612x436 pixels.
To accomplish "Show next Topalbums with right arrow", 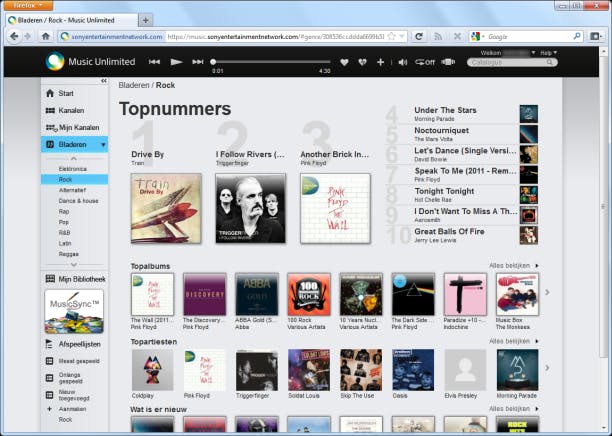I will click(547, 292).
